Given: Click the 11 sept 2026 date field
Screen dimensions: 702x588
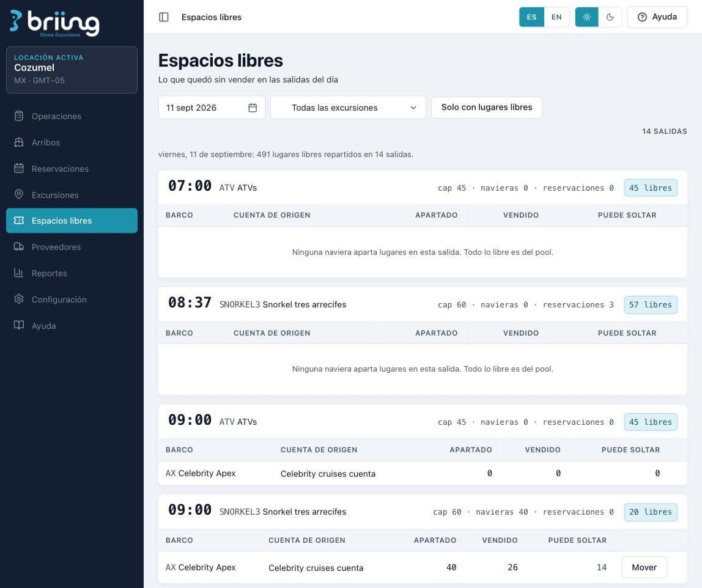Looking at the screenshot, I should (x=212, y=108).
